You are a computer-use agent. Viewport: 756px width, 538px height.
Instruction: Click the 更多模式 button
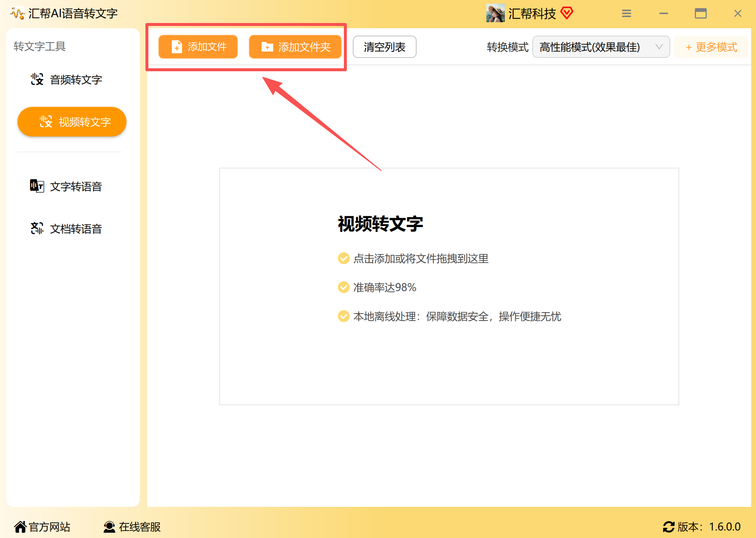[x=711, y=47]
